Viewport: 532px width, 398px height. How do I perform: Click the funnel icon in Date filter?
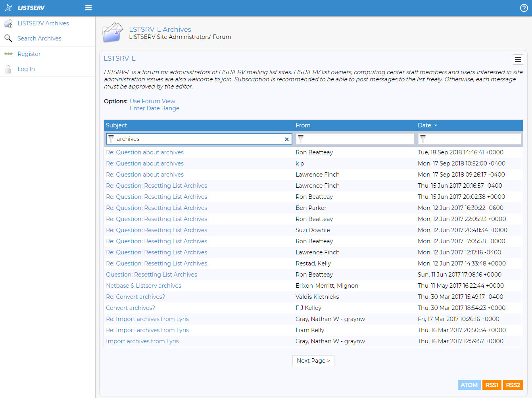point(423,139)
